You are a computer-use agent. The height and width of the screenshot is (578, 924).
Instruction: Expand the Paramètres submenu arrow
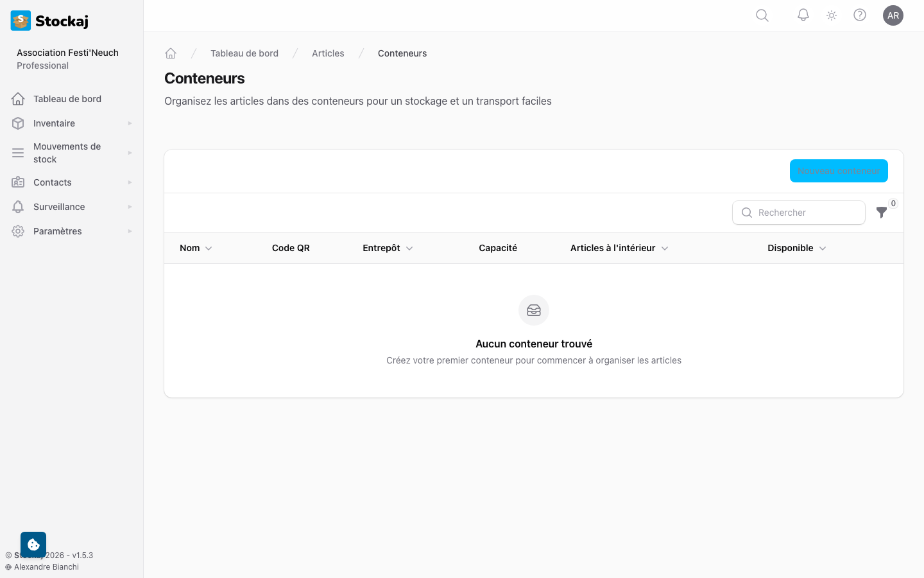(x=130, y=231)
